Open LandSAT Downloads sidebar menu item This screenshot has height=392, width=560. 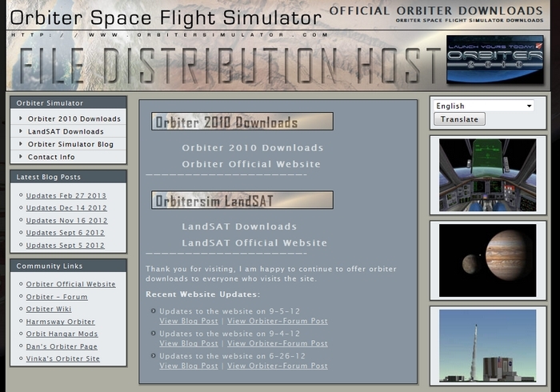coord(66,131)
